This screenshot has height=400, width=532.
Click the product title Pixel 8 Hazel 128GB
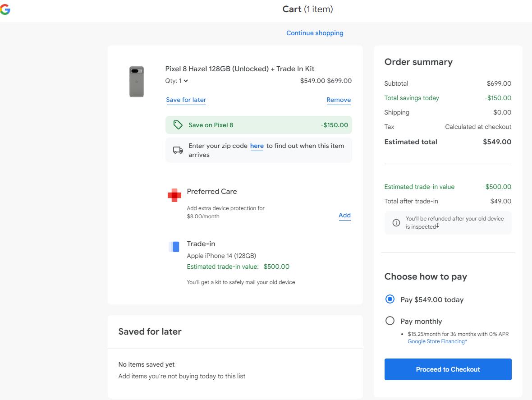tap(240, 69)
